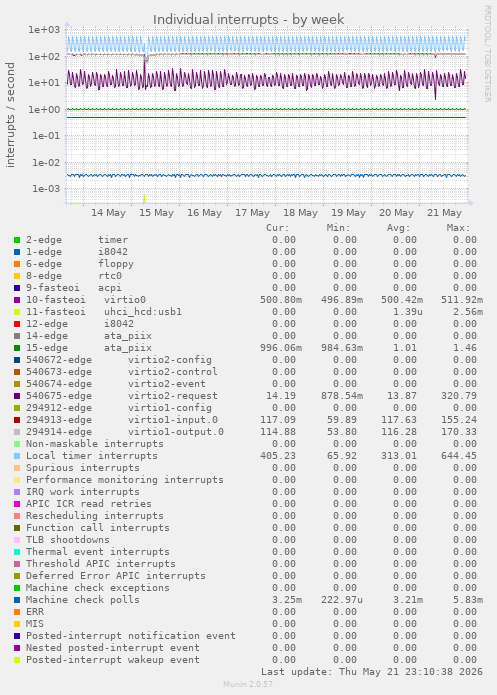Select the Rescheduling interrupts legend label
497x695 pixels.
[94, 516]
